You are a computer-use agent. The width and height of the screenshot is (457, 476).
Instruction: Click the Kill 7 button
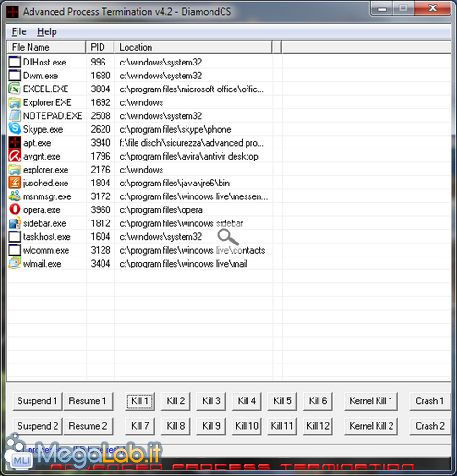pos(139,426)
